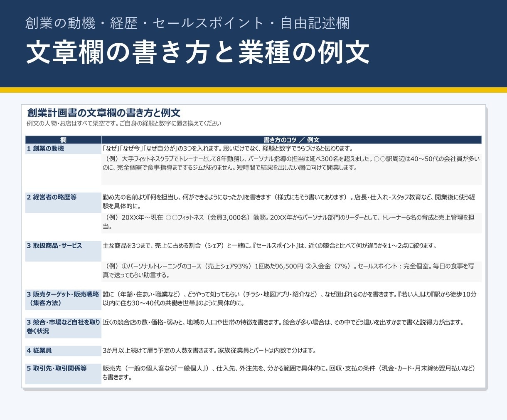Image resolution: width=507 pixels, height=420 pixels.
Task: Select the example ①パーソナルトレーニングのコース
Action: 291,271
